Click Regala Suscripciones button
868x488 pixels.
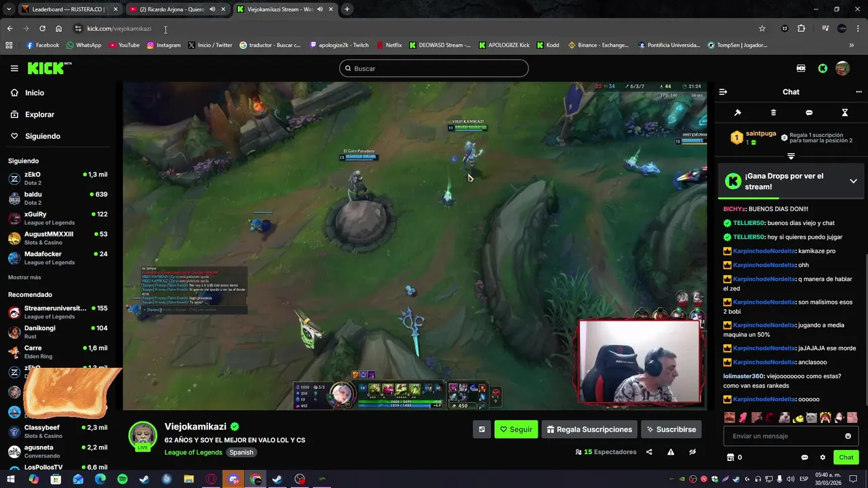(x=589, y=429)
